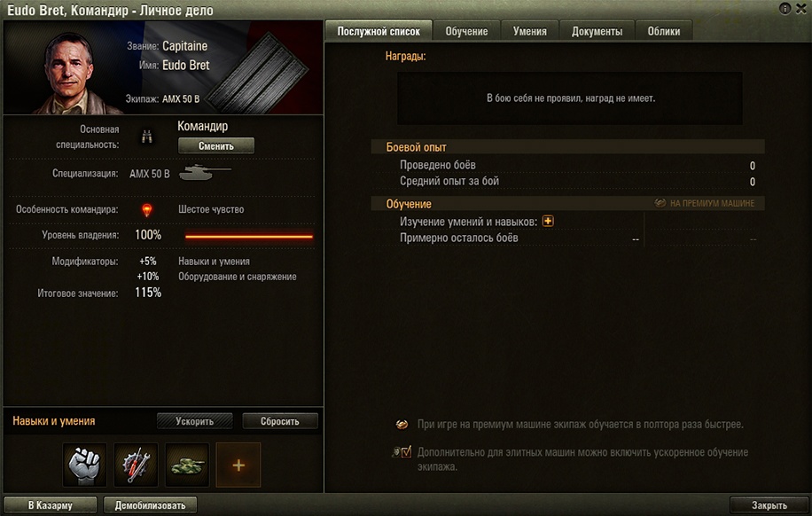Viewport: 812px width, 516px height.
Task: Click the AMX 50 B tank silhouette icon
Action: tap(205, 173)
